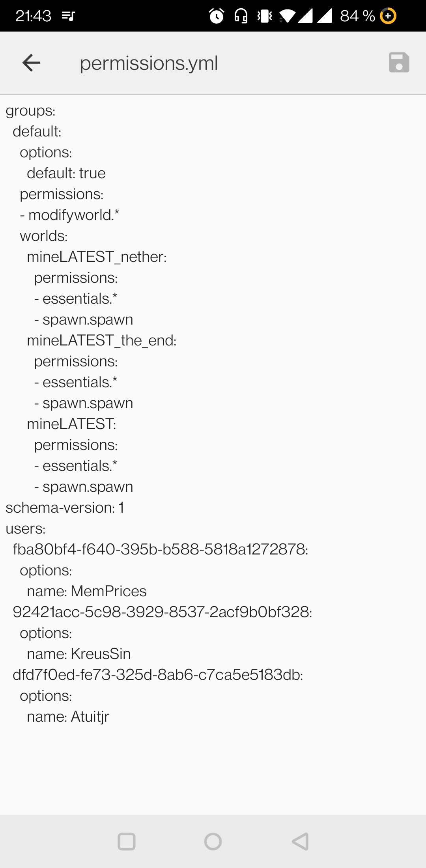The height and width of the screenshot is (868, 426).
Task: Place cursor on 'schema-version: 1' line
Action: pos(65,508)
